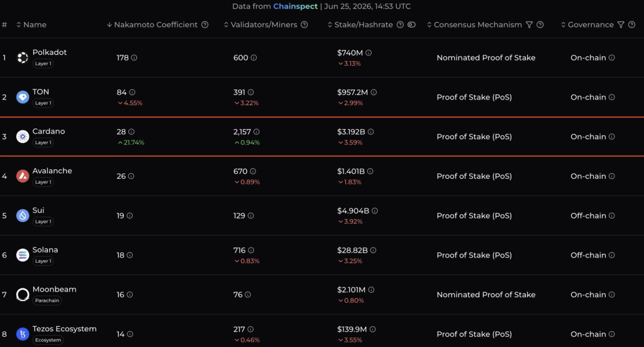The image size is (644, 347).
Task: Click Avalanche's 670 validators value
Action: 240,171
